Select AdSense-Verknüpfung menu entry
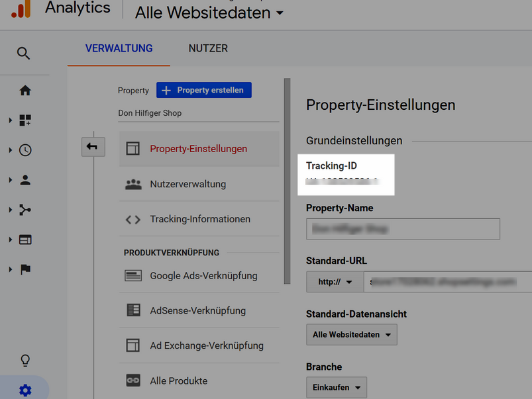This screenshot has width=532, height=399. (199, 310)
